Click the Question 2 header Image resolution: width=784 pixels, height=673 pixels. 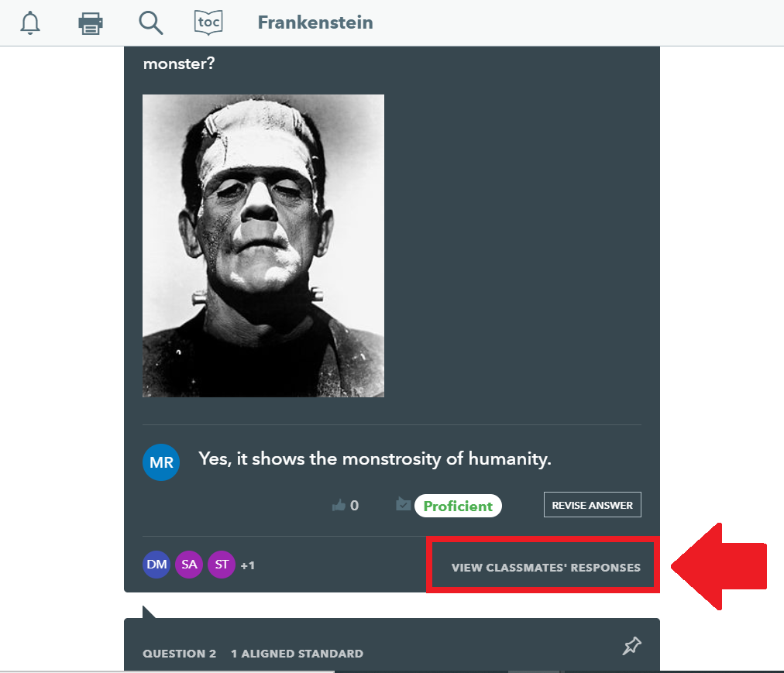click(x=180, y=654)
